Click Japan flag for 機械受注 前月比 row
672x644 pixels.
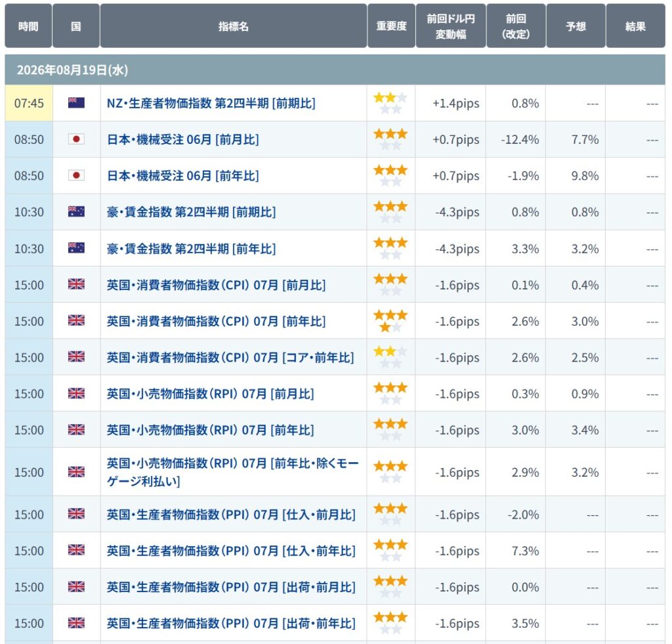pyautogui.click(x=76, y=139)
